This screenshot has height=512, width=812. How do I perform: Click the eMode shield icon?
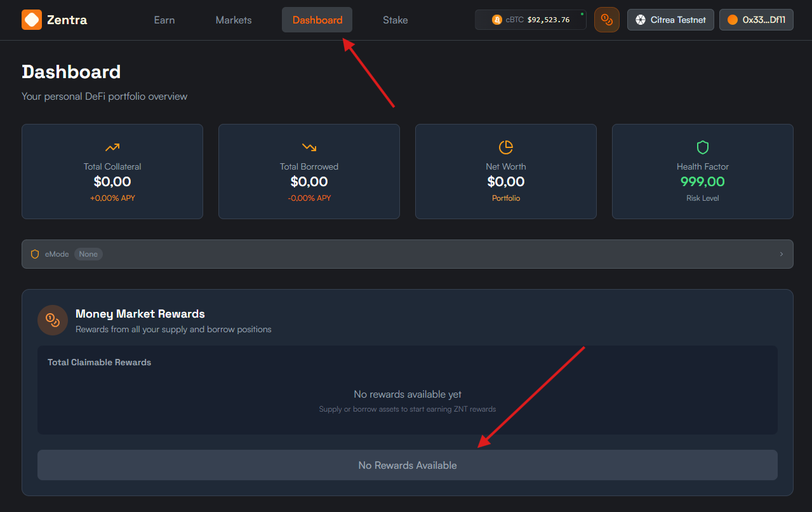point(35,254)
